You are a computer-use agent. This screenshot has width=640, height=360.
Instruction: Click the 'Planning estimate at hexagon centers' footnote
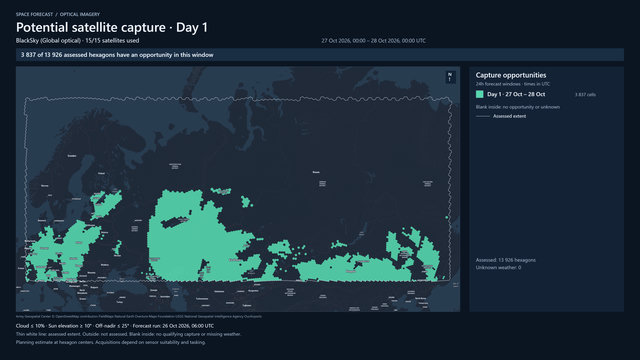[x=111, y=342]
